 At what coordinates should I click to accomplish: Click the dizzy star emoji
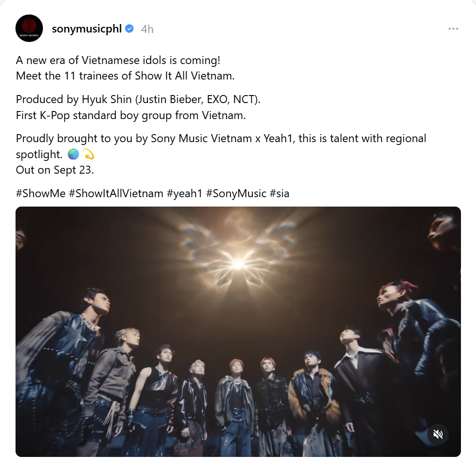coord(89,154)
